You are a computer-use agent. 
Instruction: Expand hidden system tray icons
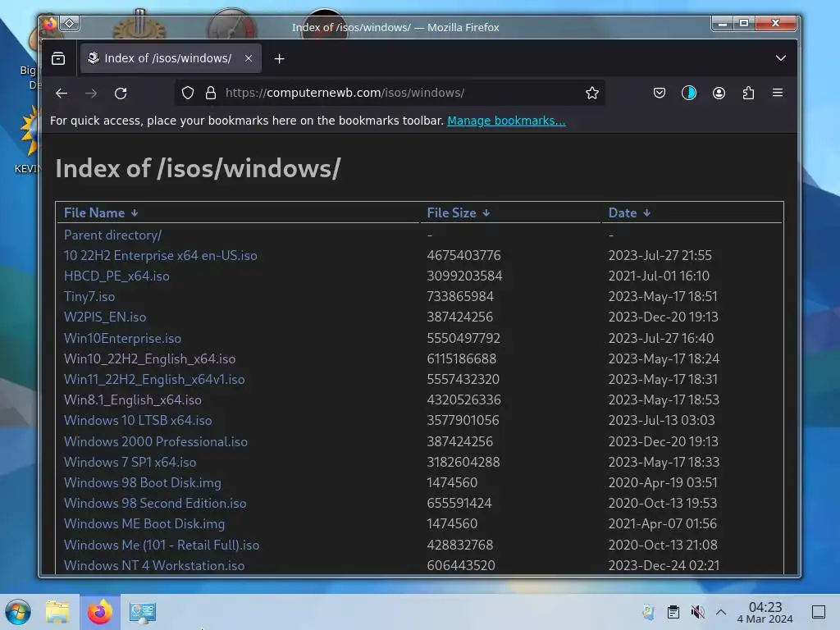click(721, 612)
